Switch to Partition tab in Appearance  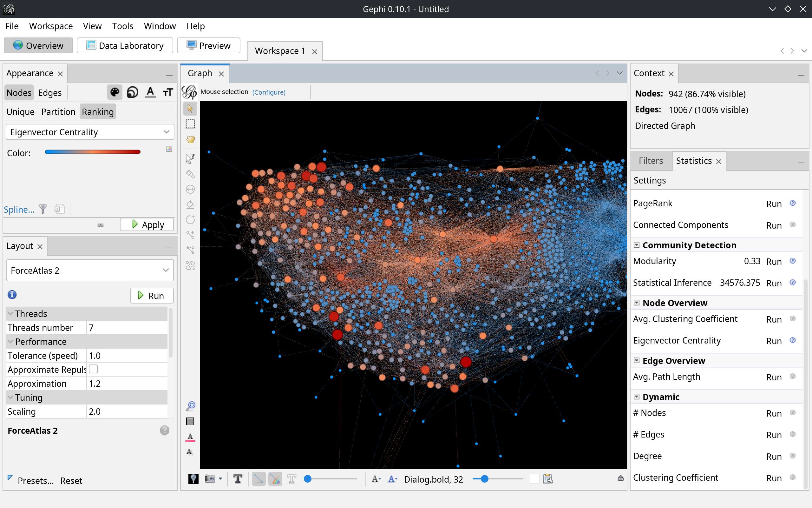point(58,111)
